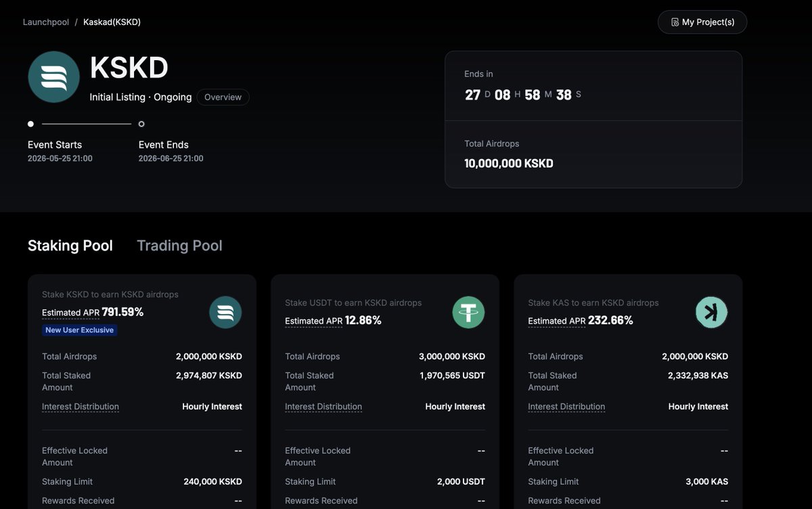Click the New User Exclusive badge
The image size is (812, 509).
(x=80, y=330)
